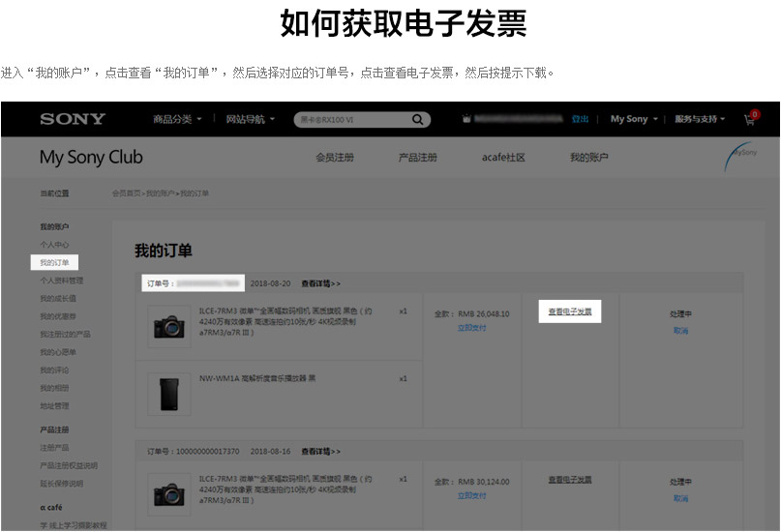Click 立即支付 under RMB 26,048.10
The width and height of the screenshot is (781, 532).
point(471,328)
